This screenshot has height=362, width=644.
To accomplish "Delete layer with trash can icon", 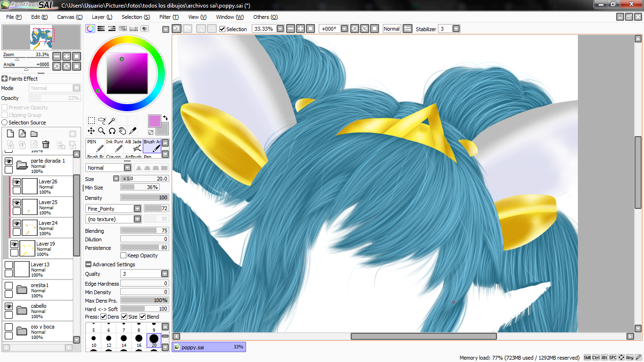I will (46, 144).
